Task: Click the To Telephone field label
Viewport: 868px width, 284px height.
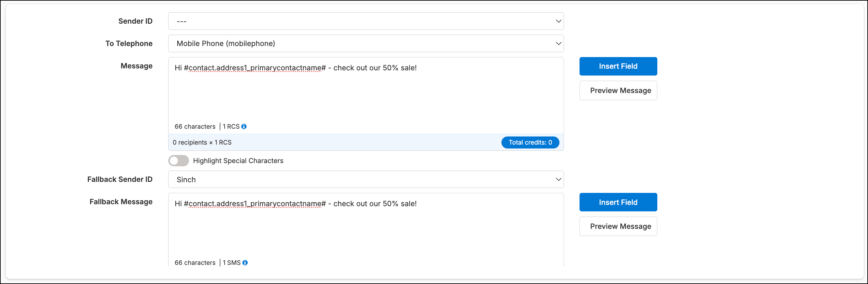Action: 129,43
